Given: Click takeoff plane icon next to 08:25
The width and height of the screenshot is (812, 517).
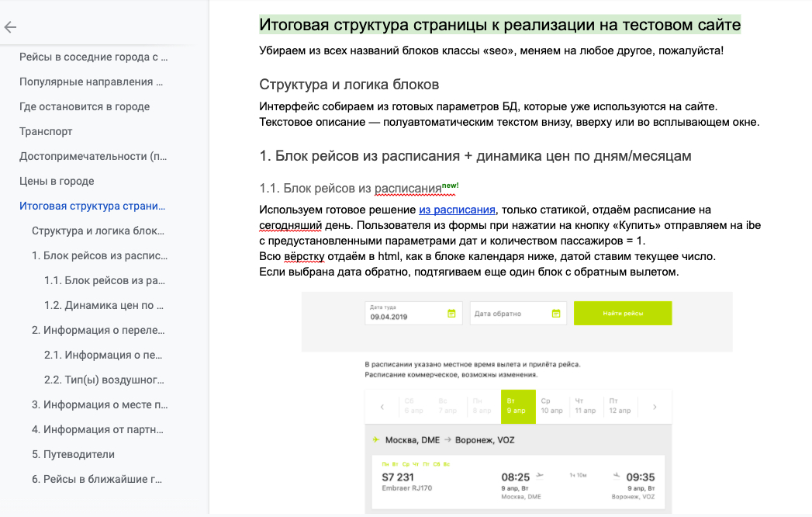Looking at the screenshot, I should (x=541, y=475).
